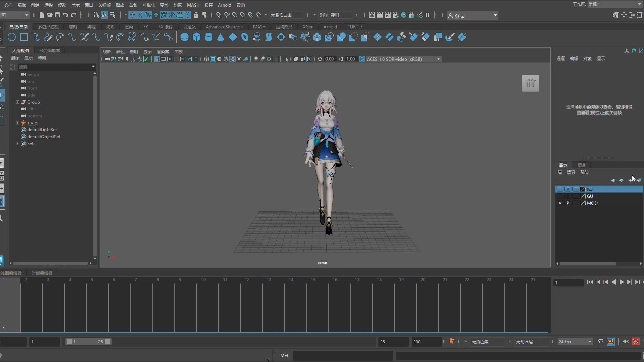Open the 关键帧 menu
This screenshot has height=362, width=644.
tap(104, 5)
